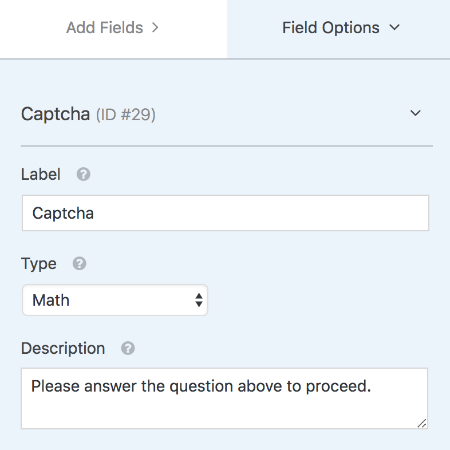Screen dimensions: 450x450
Task: Click the word Math in the select
Action: (51, 300)
